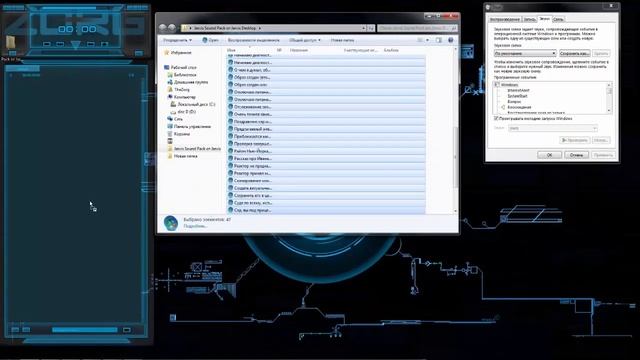Switch to the Запись tab
The width and height of the screenshot is (640, 360).
pos(529,19)
